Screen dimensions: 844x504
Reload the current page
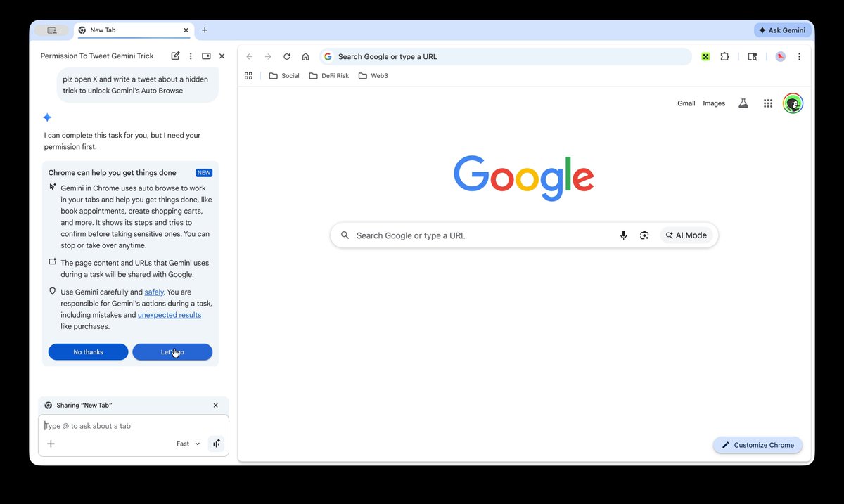point(287,56)
